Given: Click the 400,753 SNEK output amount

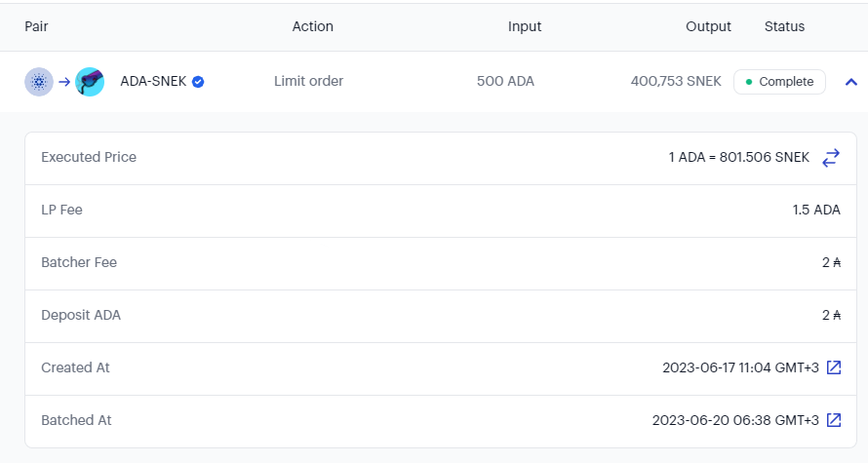Looking at the screenshot, I should [x=676, y=81].
